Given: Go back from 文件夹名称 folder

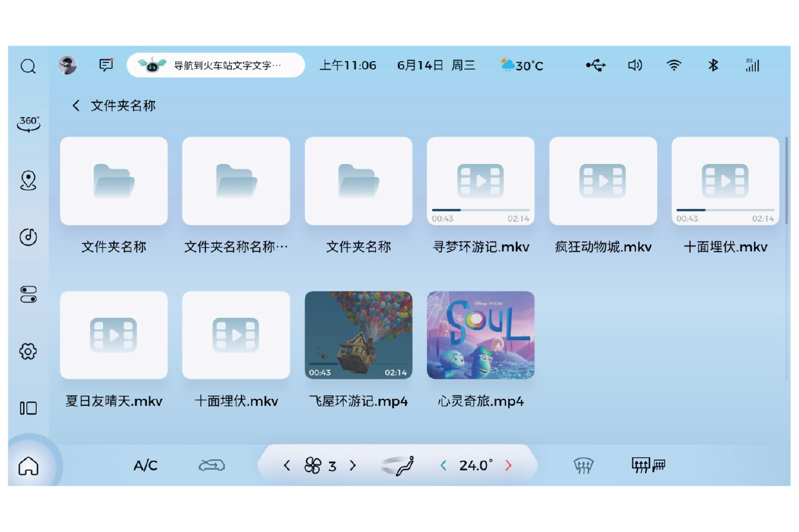Looking at the screenshot, I should pyautogui.click(x=76, y=105).
